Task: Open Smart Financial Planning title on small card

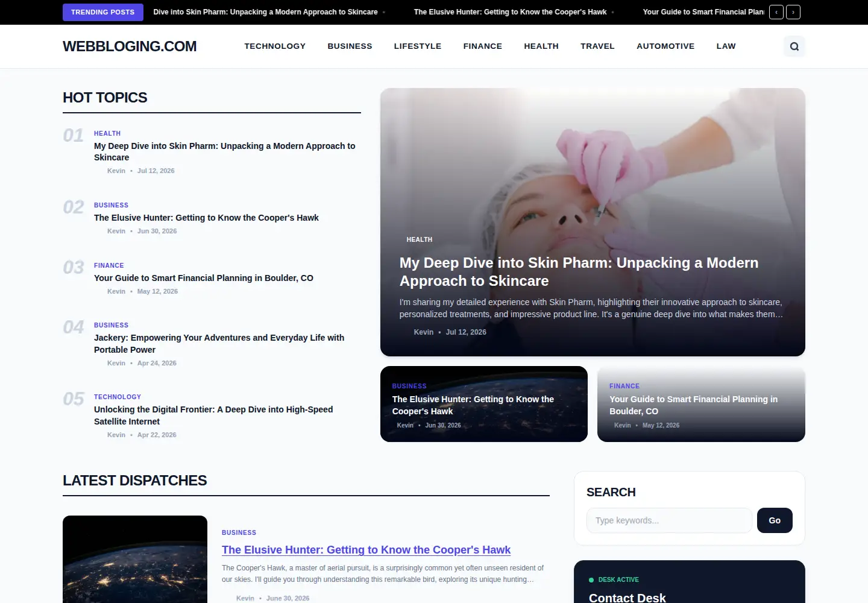Action: (x=693, y=405)
